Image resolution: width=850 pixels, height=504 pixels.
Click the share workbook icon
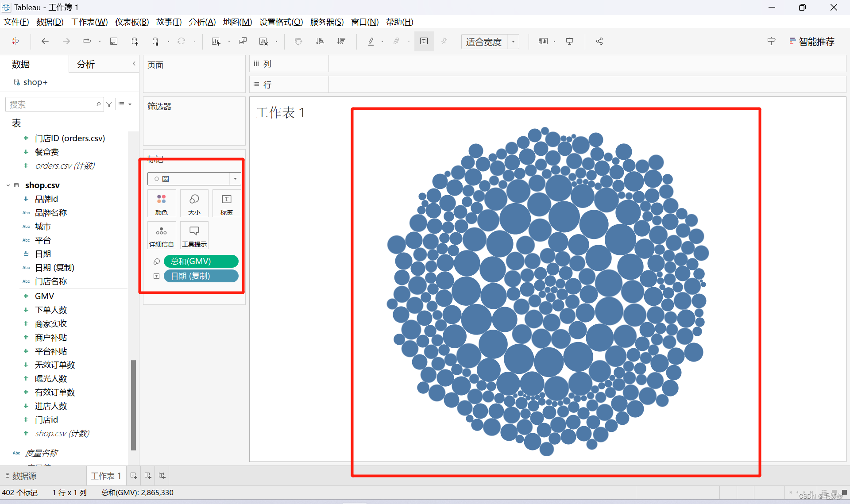tap(599, 41)
